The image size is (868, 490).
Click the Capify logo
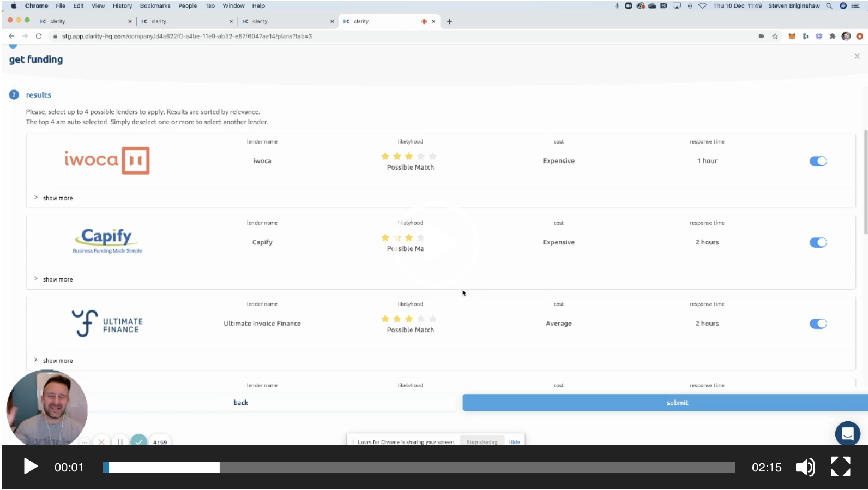[x=107, y=241]
